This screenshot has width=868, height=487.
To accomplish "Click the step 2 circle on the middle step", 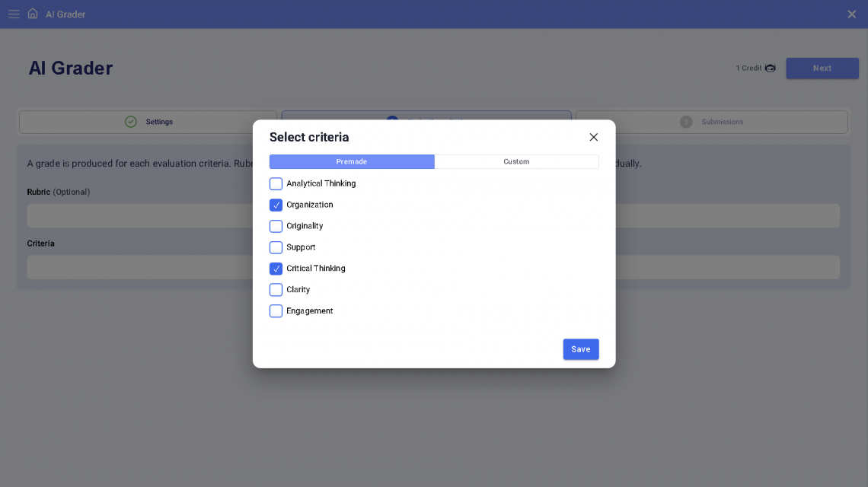I will click(x=392, y=122).
